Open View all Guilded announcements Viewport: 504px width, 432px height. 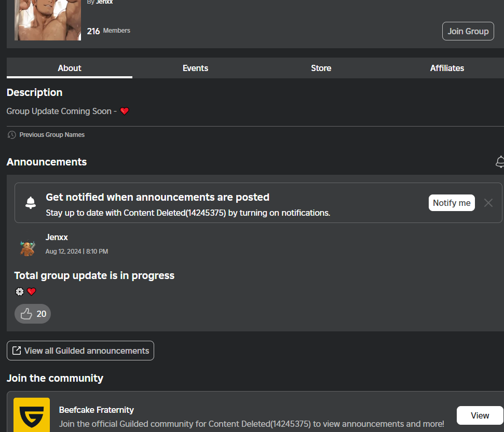(x=80, y=351)
